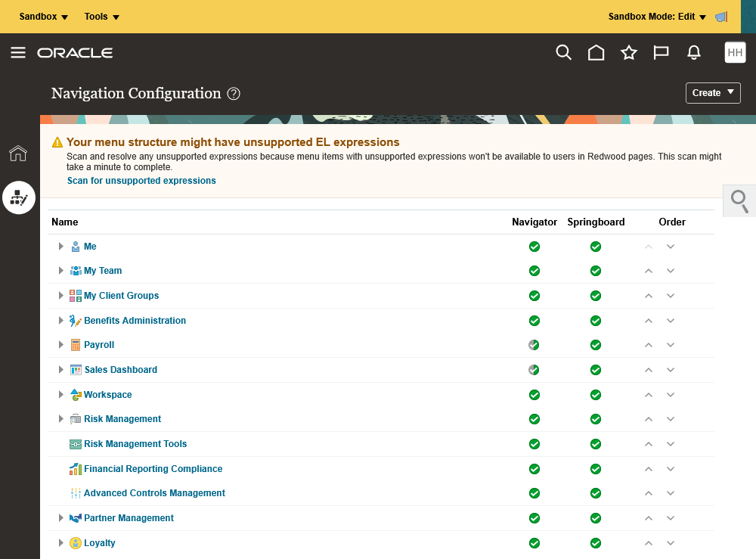756x559 pixels.
Task: Toggle Springboard visibility for Workspace
Action: click(x=596, y=395)
